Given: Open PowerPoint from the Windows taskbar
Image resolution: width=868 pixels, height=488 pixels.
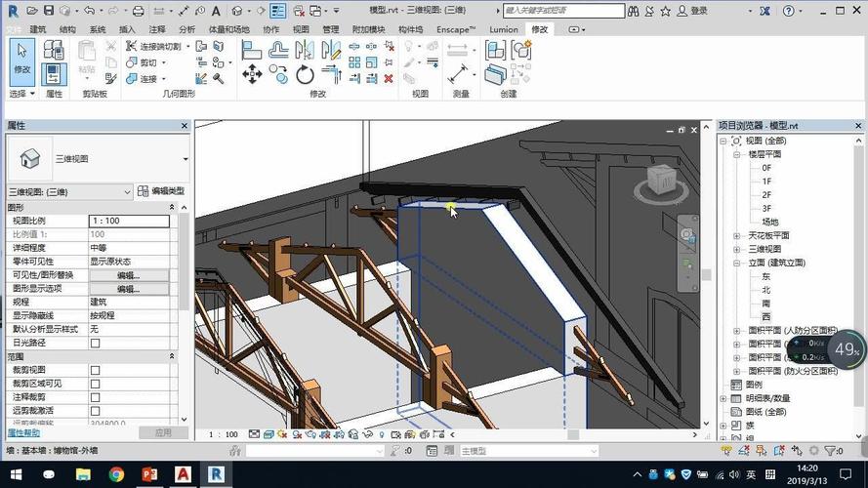Looking at the screenshot, I should [x=149, y=474].
